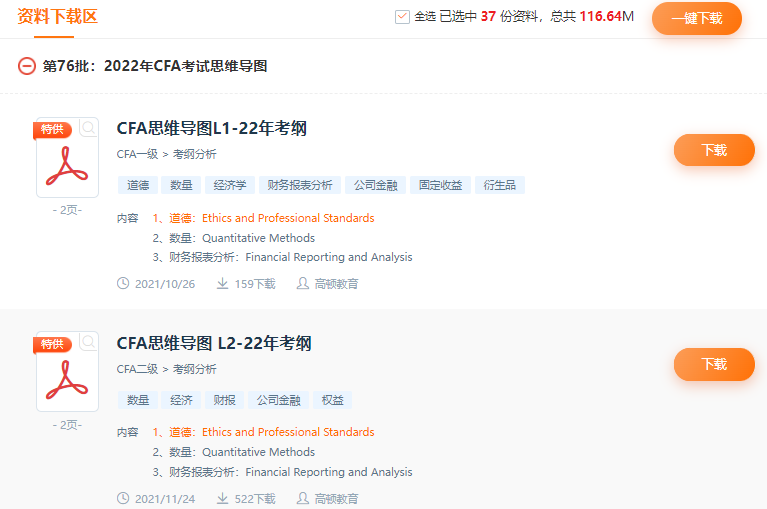Open the CFA一级 breadcrumb link

coord(137,154)
